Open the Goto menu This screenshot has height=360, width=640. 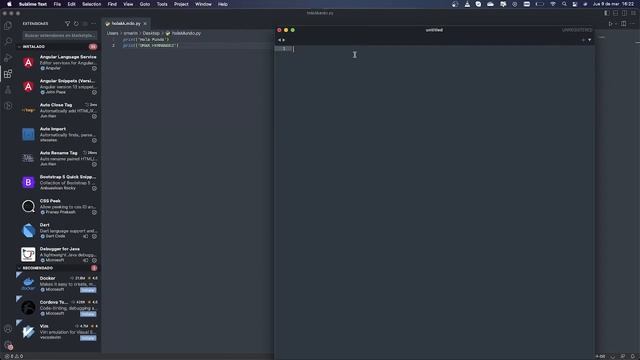click(145, 4)
